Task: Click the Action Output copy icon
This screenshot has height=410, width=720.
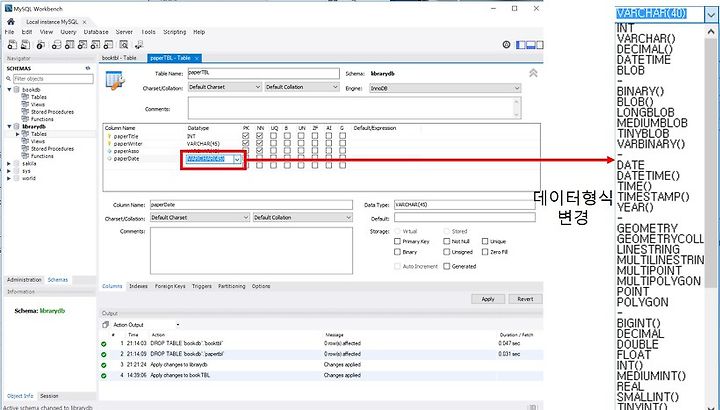Action: pos(106,325)
